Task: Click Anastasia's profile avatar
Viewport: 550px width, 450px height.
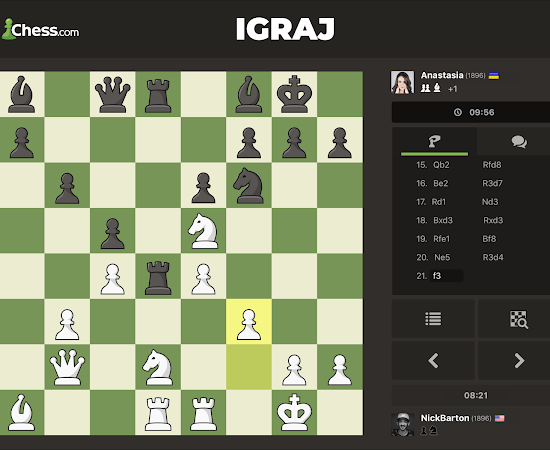Action: (402, 82)
